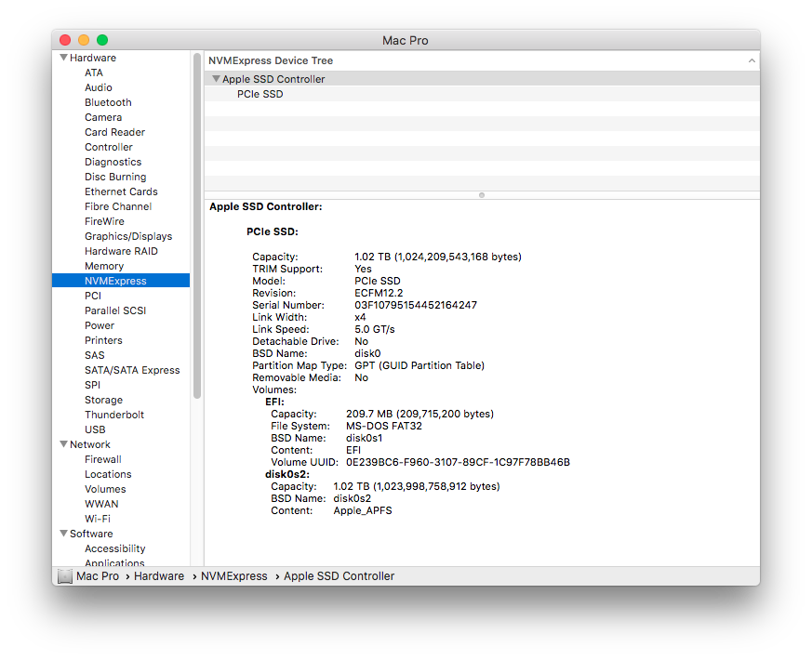Click the split pane divider handle dot

pyautogui.click(x=482, y=195)
